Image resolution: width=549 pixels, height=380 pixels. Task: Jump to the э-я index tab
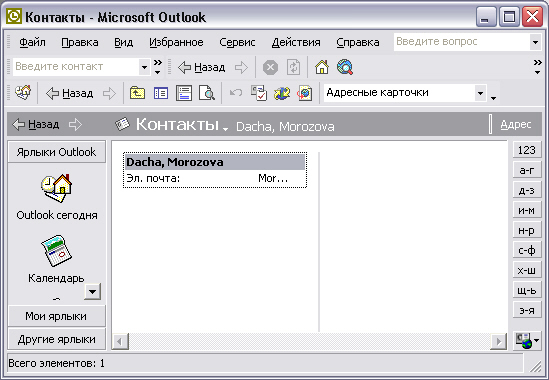click(527, 310)
